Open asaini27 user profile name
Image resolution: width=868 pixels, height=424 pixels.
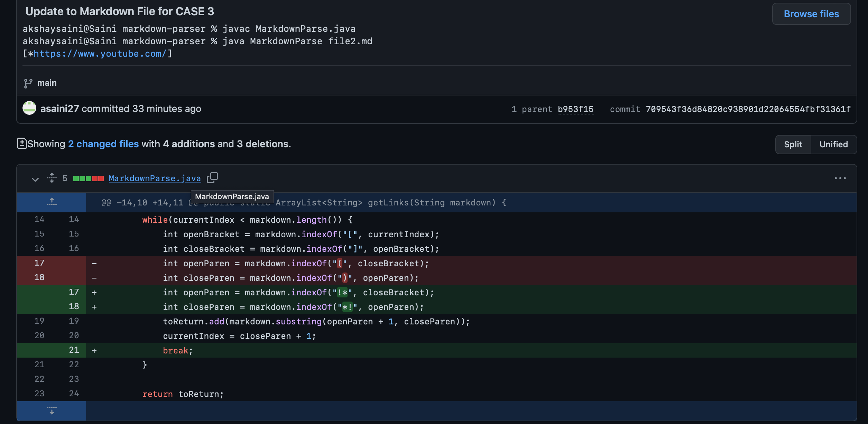[59, 109]
